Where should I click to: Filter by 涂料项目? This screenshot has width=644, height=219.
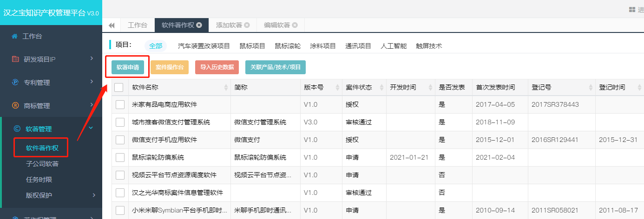(323, 46)
